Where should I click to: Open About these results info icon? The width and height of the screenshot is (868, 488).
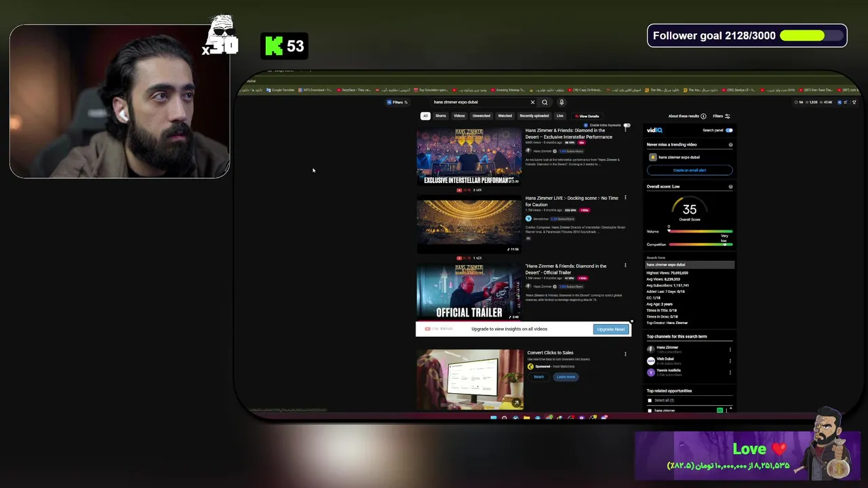703,116
